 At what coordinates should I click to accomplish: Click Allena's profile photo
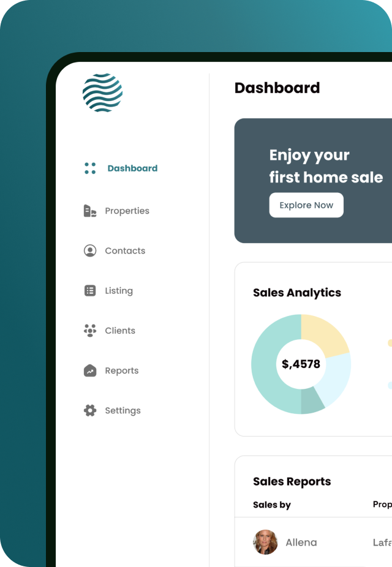[265, 543]
